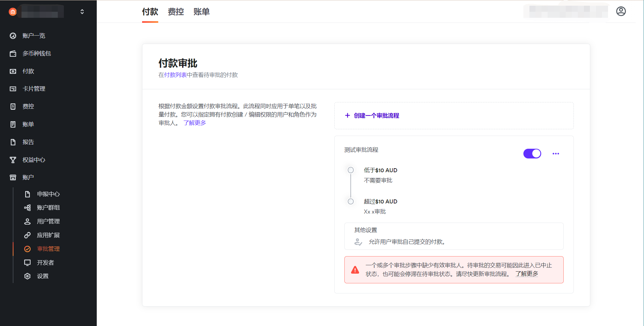Click the 申报中心 file icon
This screenshot has height=326, width=644.
pos(28,194)
